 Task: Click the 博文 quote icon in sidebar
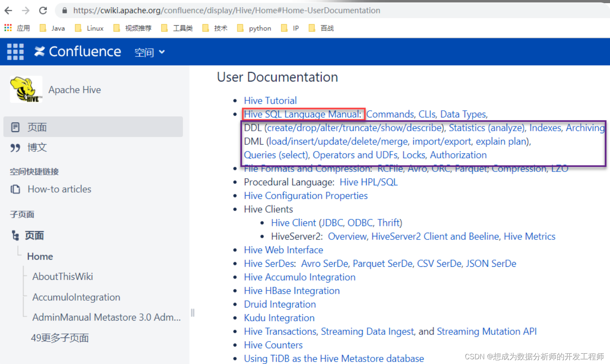15,148
